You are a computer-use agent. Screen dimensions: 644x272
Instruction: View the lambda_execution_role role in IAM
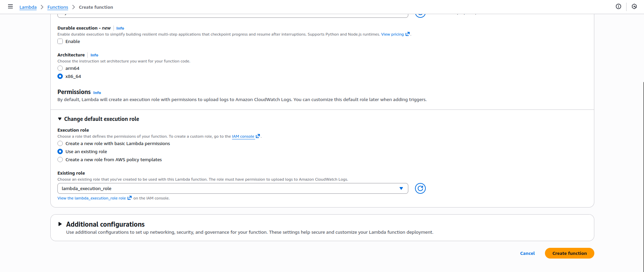[x=92, y=198]
